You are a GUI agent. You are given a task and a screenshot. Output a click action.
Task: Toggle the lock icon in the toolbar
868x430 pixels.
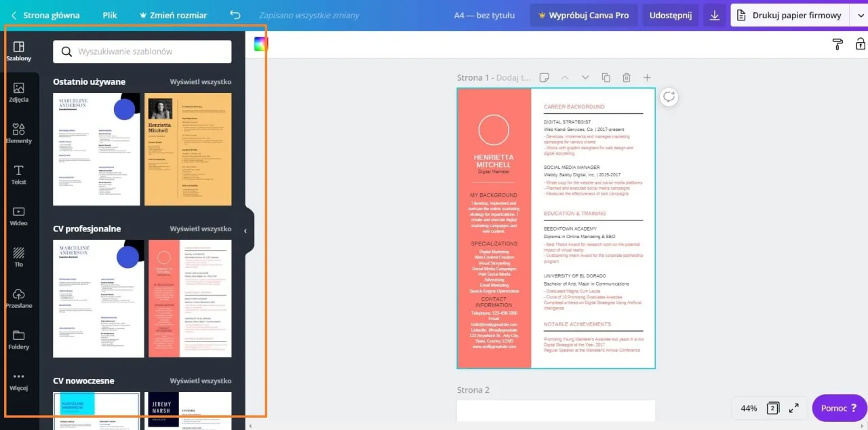860,44
